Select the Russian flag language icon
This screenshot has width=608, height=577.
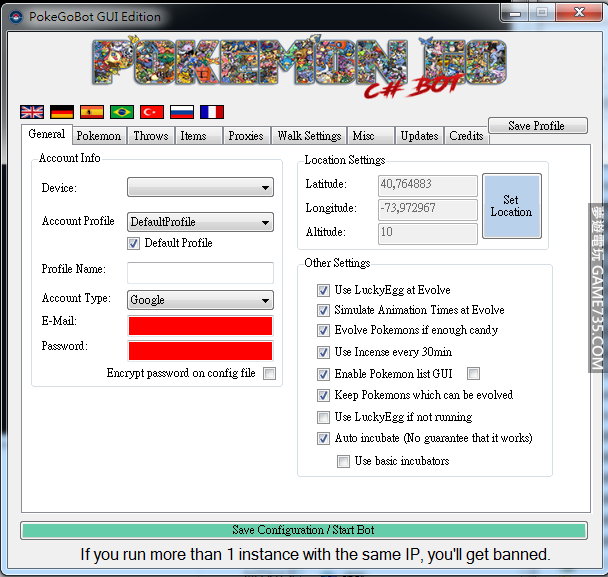182,112
